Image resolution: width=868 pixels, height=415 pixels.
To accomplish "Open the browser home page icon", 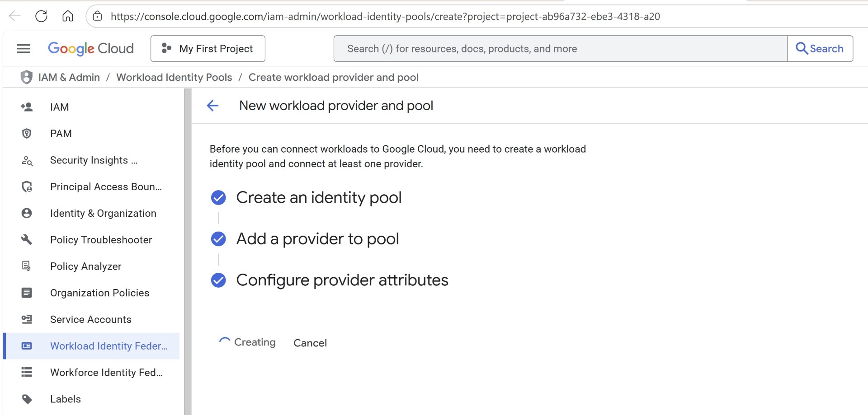I will [68, 16].
